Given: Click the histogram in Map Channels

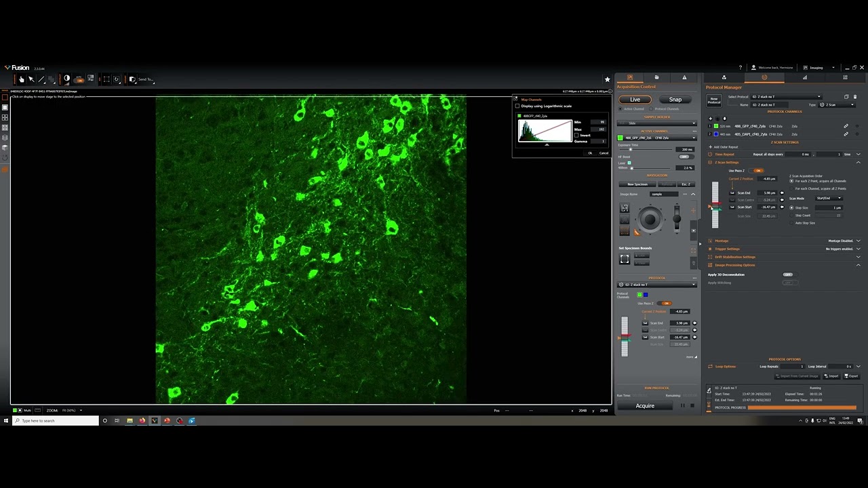Looking at the screenshot, I should [545, 131].
